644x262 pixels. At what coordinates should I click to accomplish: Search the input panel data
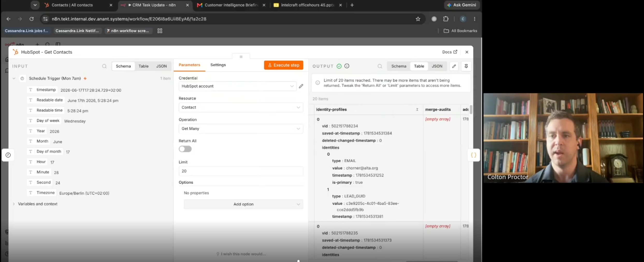click(104, 66)
